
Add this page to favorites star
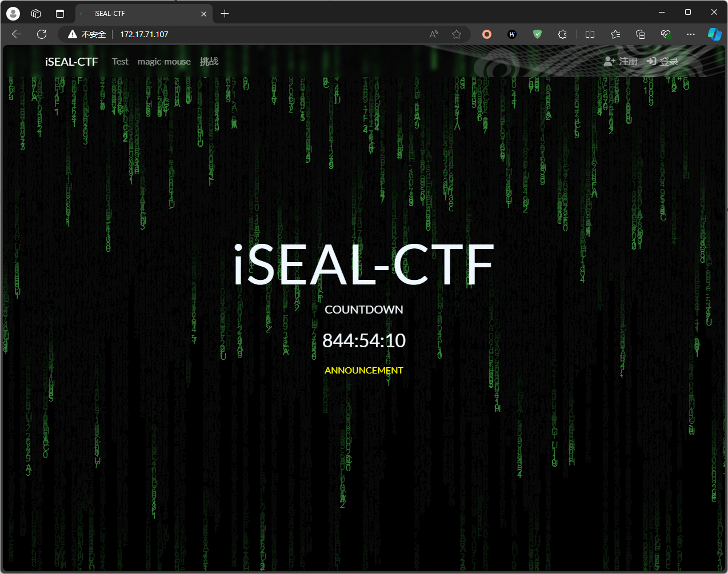pos(456,34)
